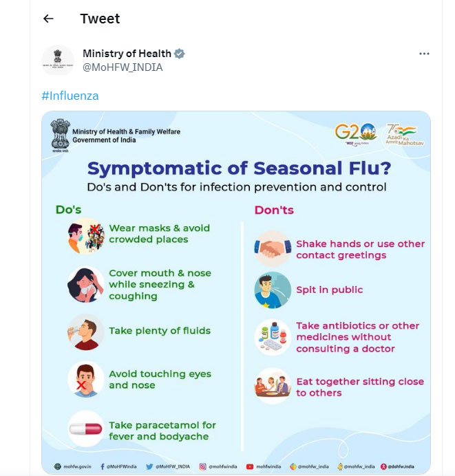455x476 pixels.
Task: Click the red-white capsule paracetamol icon
Action: point(85,429)
